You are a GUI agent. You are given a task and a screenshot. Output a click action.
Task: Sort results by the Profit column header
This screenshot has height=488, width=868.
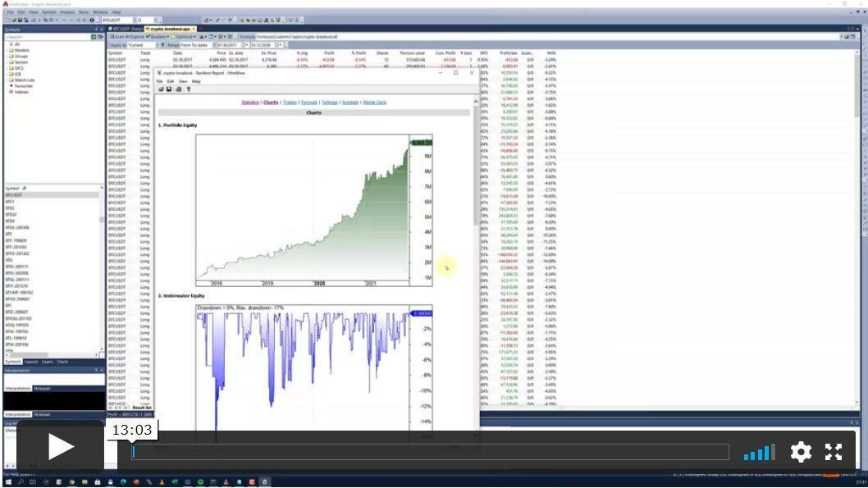pyautogui.click(x=329, y=53)
